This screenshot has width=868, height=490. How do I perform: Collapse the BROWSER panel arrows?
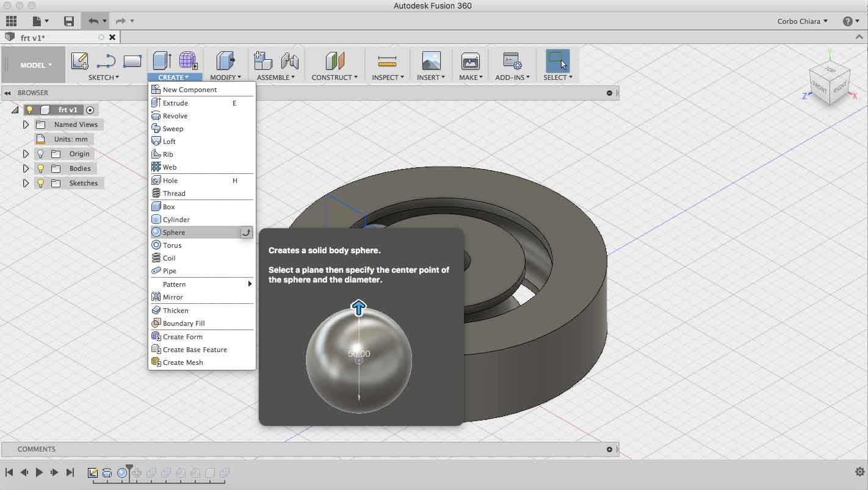pyautogui.click(x=8, y=93)
